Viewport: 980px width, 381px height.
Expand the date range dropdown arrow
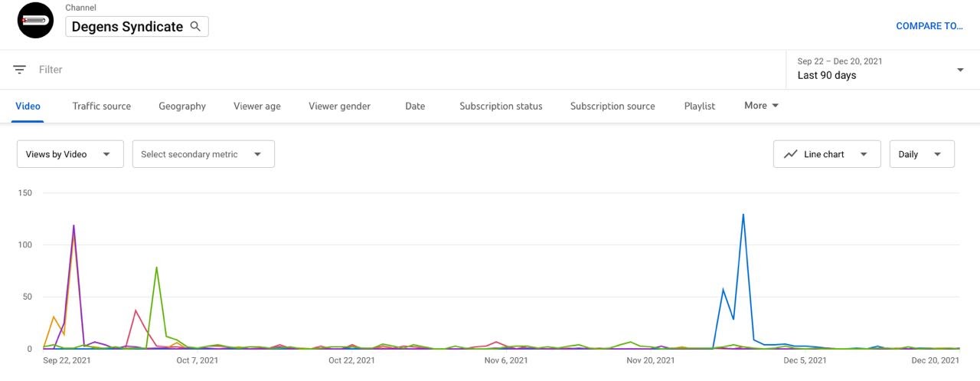(x=960, y=70)
